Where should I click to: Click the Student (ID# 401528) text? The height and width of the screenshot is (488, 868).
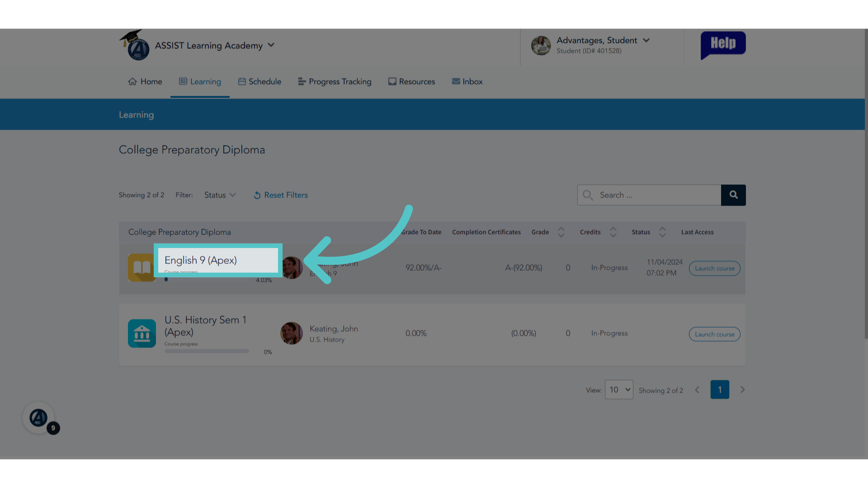tap(589, 51)
